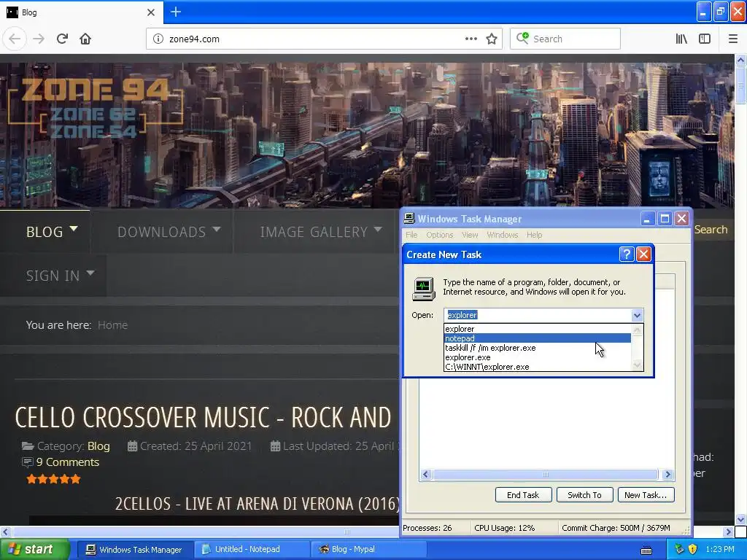Click the security shield tray icon
This screenshot has width=747, height=560.
(692, 549)
